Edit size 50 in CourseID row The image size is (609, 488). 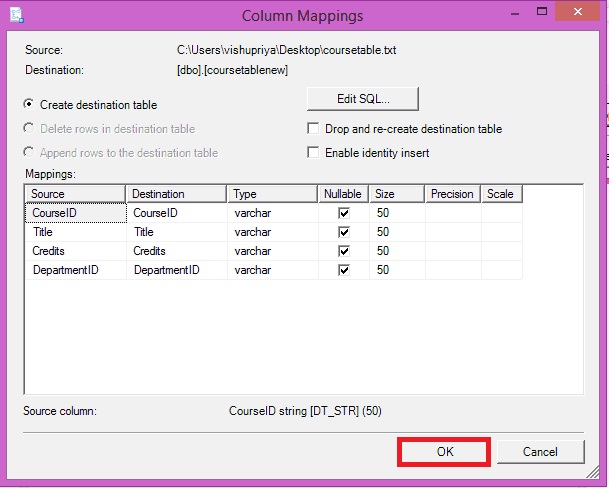pyautogui.click(x=397, y=213)
